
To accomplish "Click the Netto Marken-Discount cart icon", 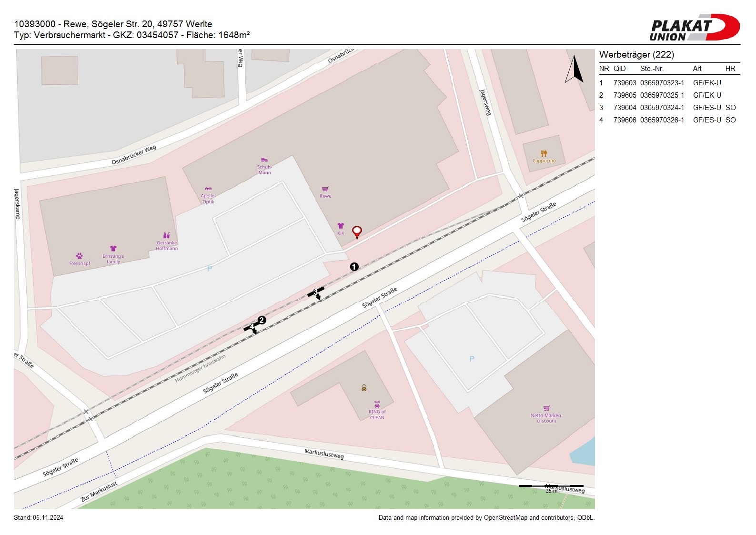I will [x=546, y=408].
